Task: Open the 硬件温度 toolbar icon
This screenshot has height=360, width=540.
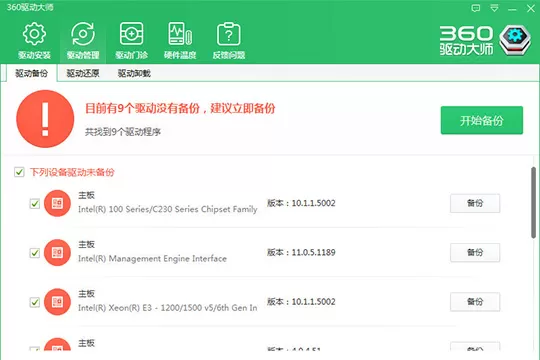Action: (x=180, y=34)
